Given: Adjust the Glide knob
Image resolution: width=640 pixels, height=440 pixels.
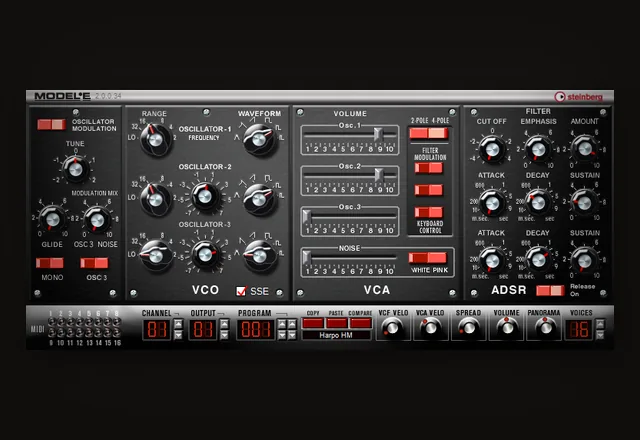Looking at the screenshot, I should (x=52, y=219).
